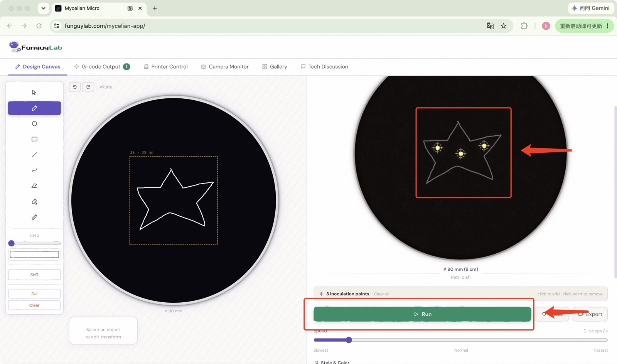Open Chrome's three-dot menu
Image resolution: width=617 pixels, height=364 pixels.
608,26
